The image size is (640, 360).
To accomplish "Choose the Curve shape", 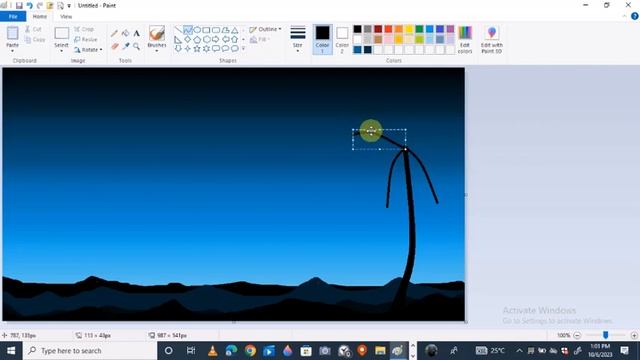I will (187, 30).
